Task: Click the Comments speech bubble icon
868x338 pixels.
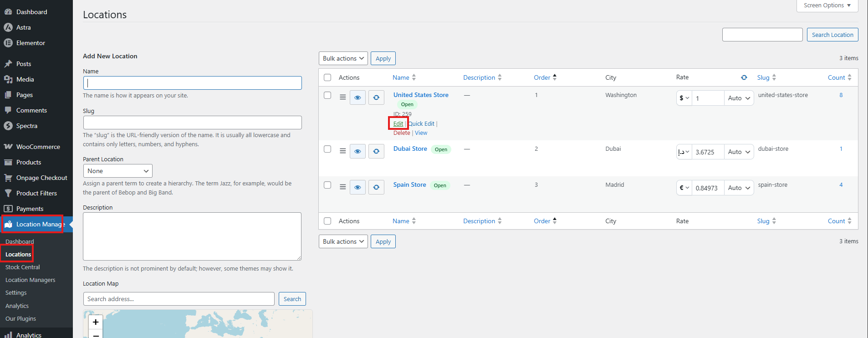Action: [8, 110]
